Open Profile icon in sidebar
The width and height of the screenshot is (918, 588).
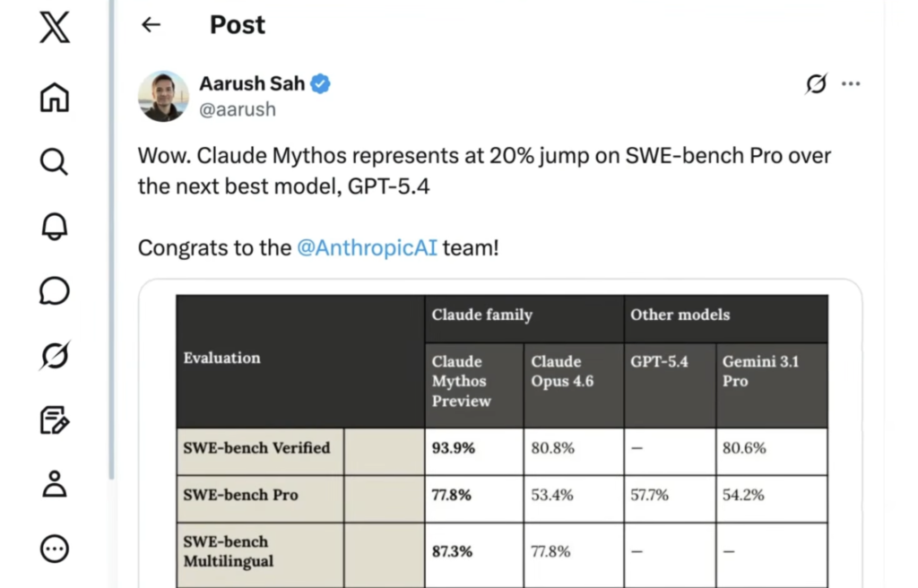click(x=55, y=484)
